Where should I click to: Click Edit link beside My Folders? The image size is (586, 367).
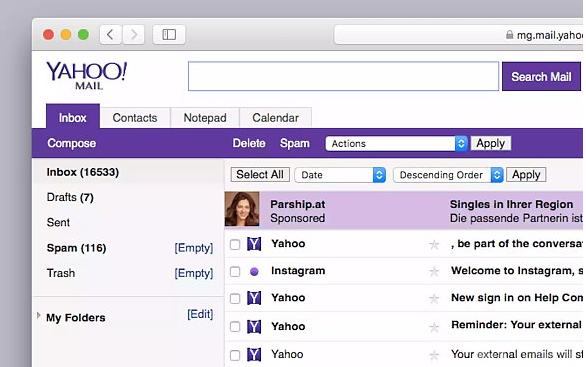click(x=200, y=314)
